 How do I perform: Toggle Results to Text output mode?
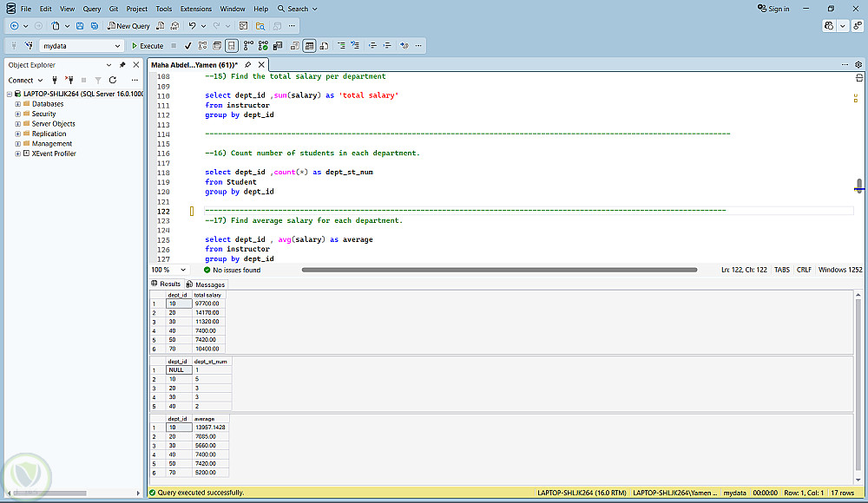[x=294, y=46]
